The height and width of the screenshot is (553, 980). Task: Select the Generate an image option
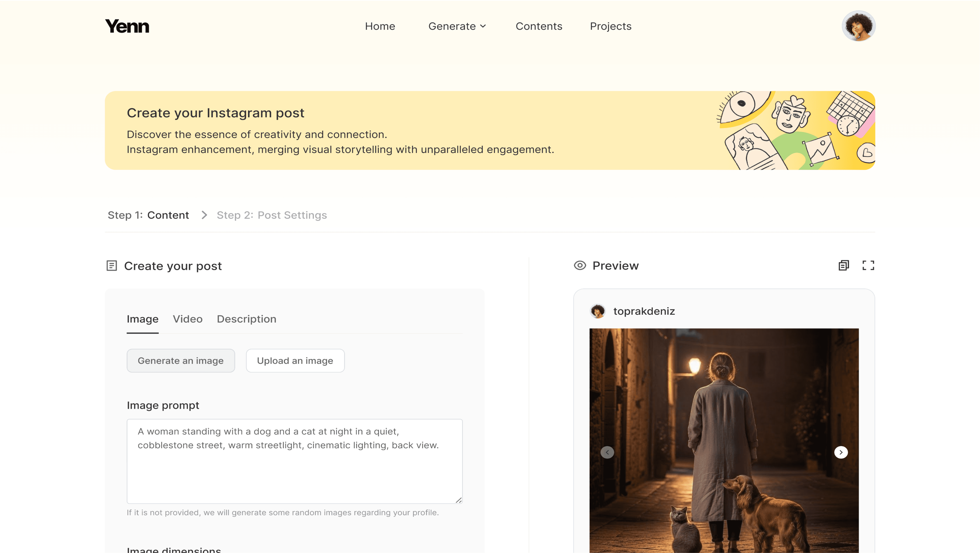(x=181, y=360)
